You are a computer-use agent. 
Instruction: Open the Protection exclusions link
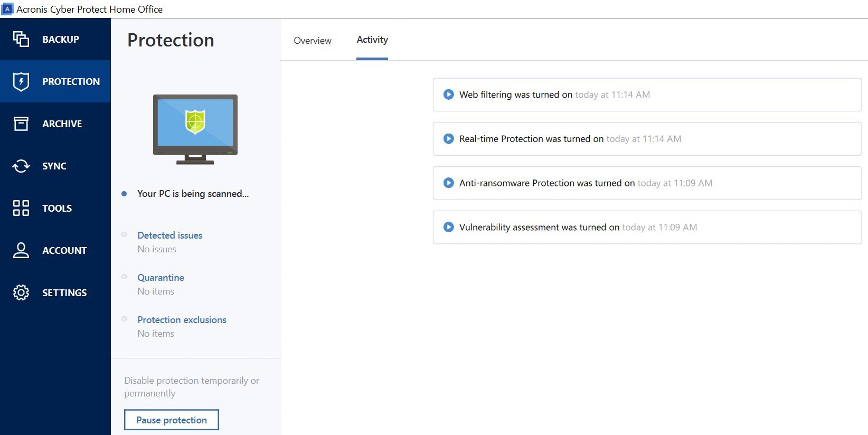182,320
